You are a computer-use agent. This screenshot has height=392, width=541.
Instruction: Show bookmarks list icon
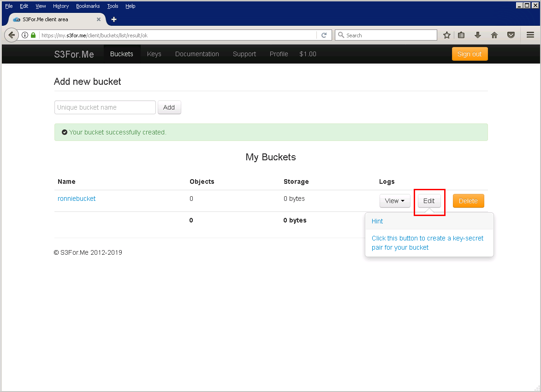point(461,35)
